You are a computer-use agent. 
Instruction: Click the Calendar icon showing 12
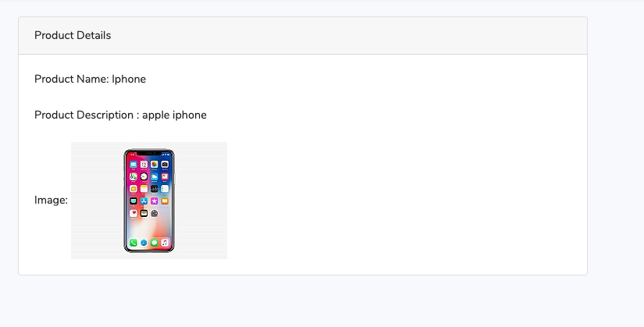click(x=144, y=165)
